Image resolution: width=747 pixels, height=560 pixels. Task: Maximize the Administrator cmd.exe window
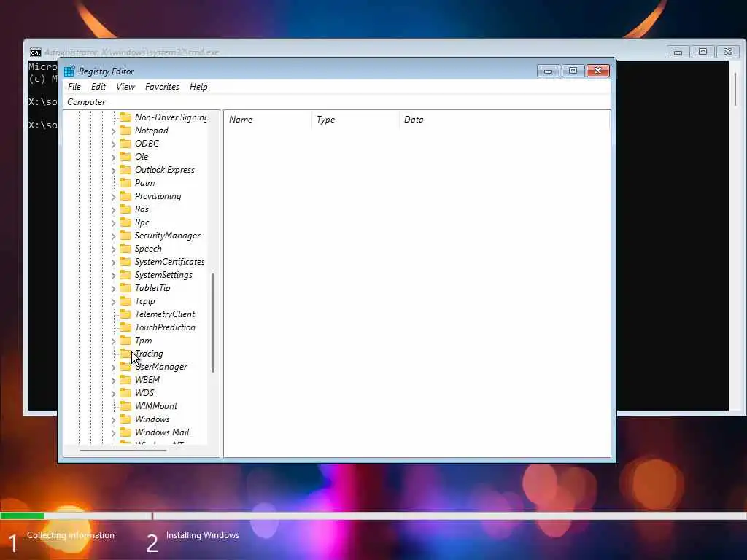click(x=703, y=52)
